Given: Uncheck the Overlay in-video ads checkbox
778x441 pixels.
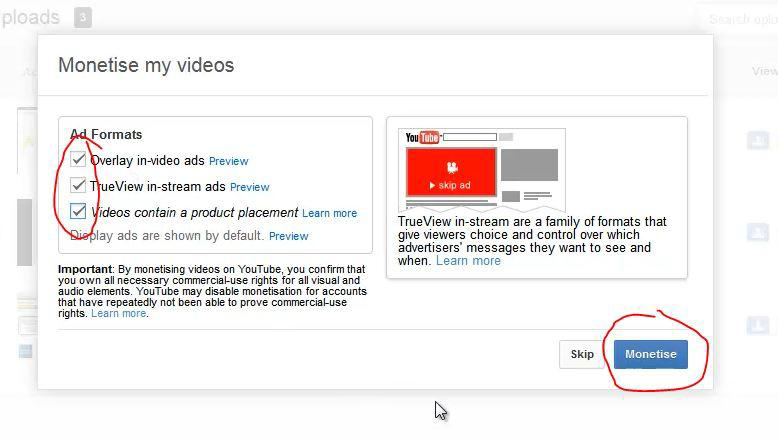Looking at the screenshot, I should pyautogui.click(x=78, y=160).
